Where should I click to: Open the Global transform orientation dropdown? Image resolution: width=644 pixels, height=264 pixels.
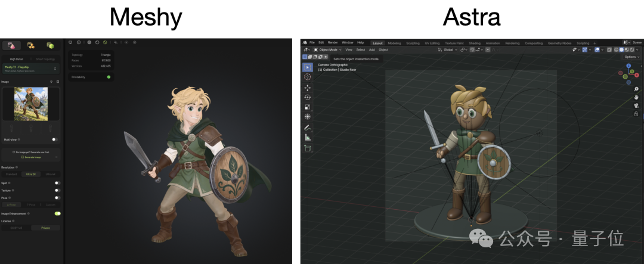[448, 49]
